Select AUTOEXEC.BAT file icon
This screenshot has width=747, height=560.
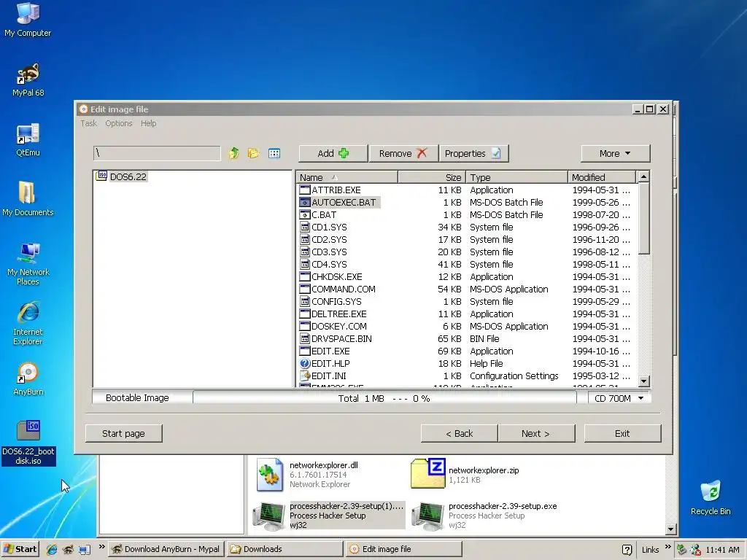305,203
